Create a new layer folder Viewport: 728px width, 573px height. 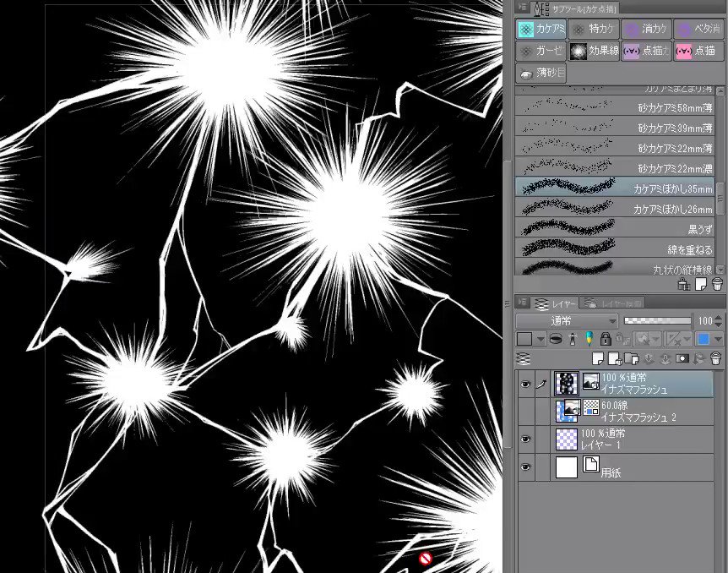[632, 358]
